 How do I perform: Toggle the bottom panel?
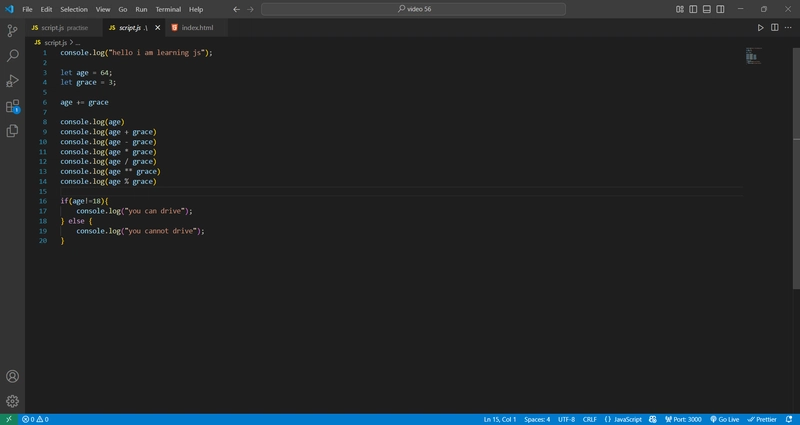pos(707,9)
